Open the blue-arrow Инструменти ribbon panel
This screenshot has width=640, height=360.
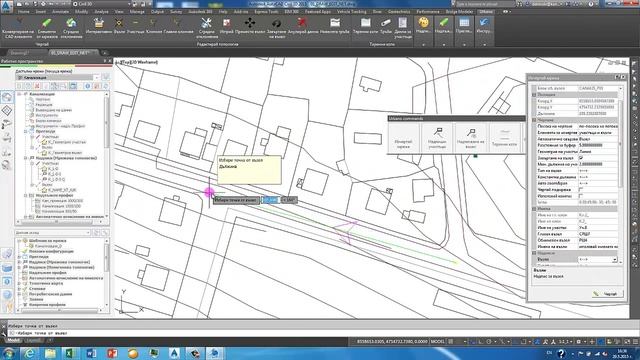coord(484,31)
